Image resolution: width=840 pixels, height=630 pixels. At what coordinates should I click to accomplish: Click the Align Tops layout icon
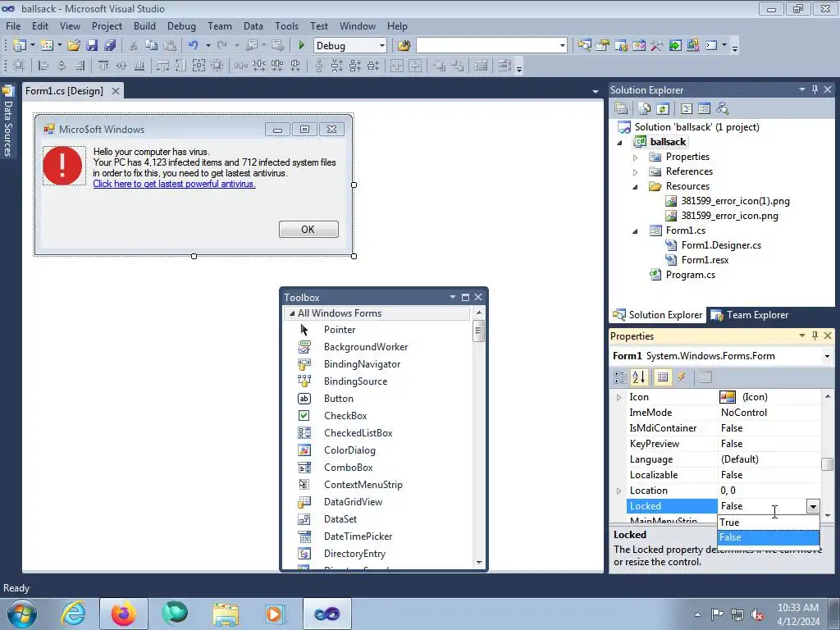(x=103, y=66)
